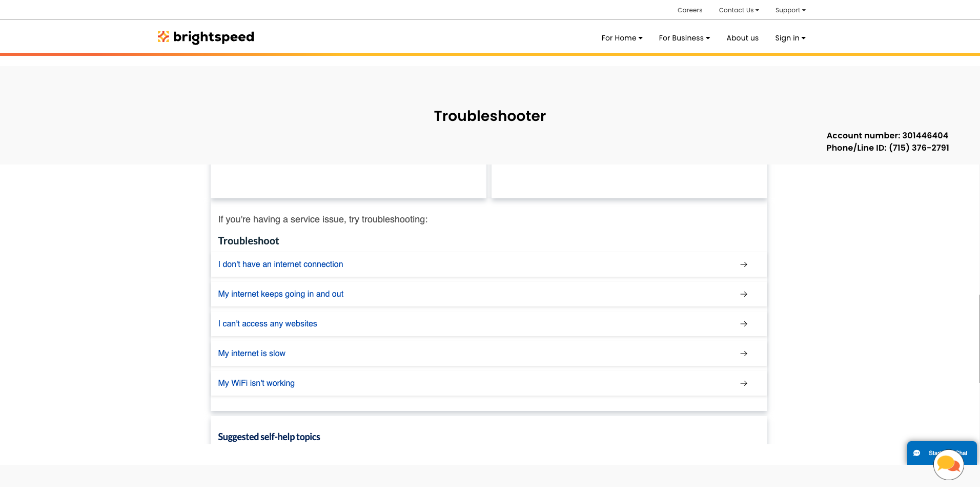Screen dimensions: 980x495
Task: Select My WiFi isn't working
Action: tap(256, 383)
